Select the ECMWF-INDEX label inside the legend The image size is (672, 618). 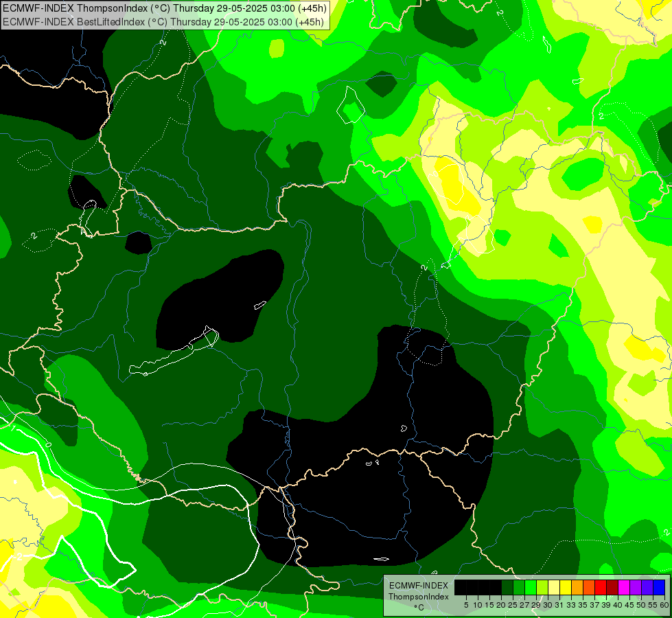point(419,586)
